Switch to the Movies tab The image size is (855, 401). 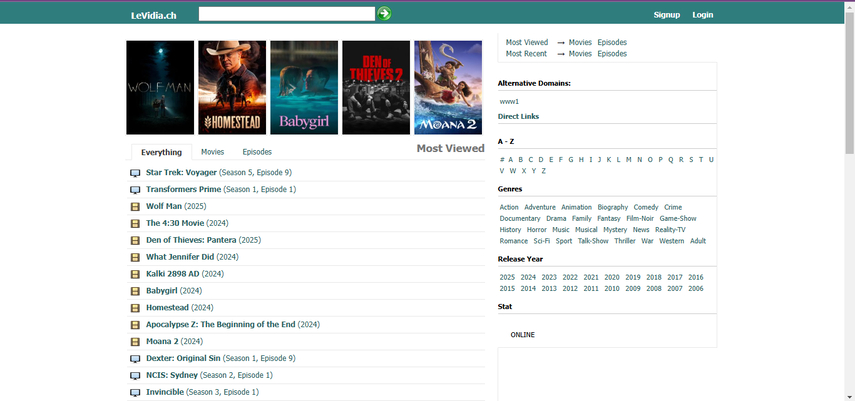[213, 152]
